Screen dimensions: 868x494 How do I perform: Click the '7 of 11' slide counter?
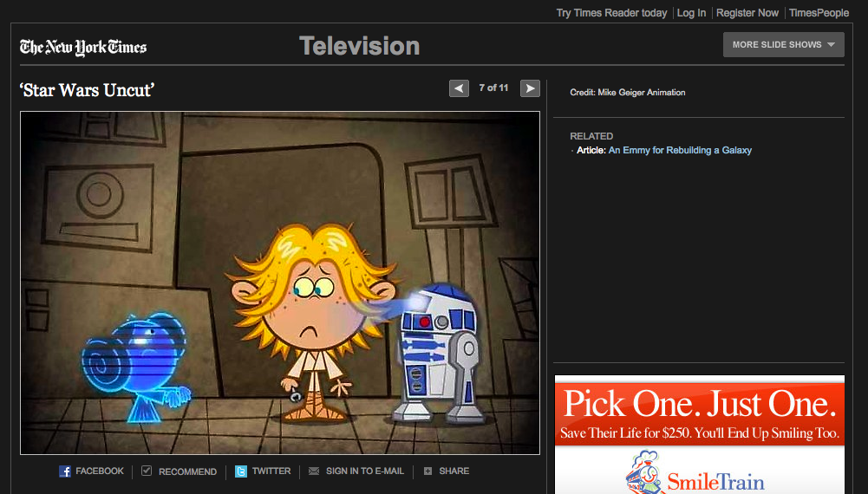493,88
